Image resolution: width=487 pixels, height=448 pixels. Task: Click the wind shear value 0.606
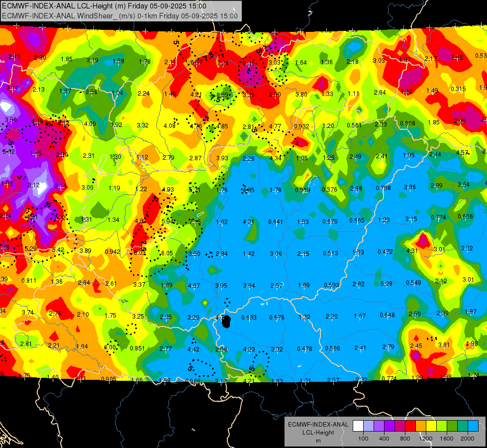click(x=465, y=217)
